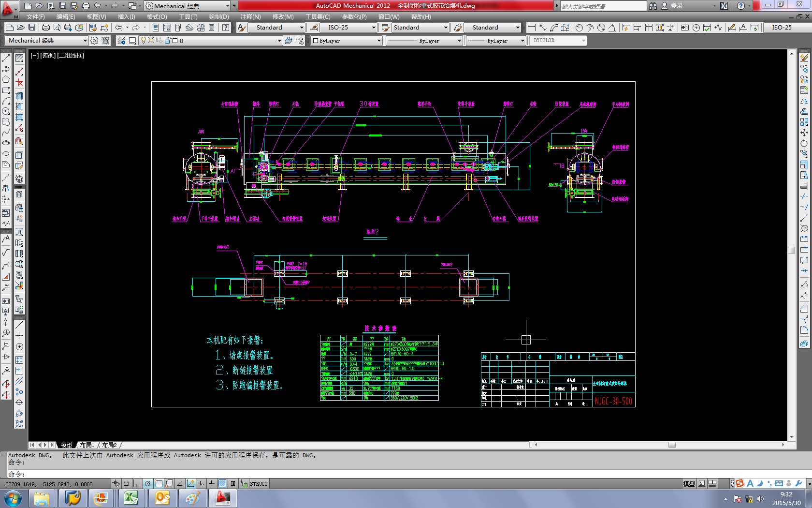Screen dimensions: 812x508
Task: Open the 修改(M) menu
Action: pos(283,17)
